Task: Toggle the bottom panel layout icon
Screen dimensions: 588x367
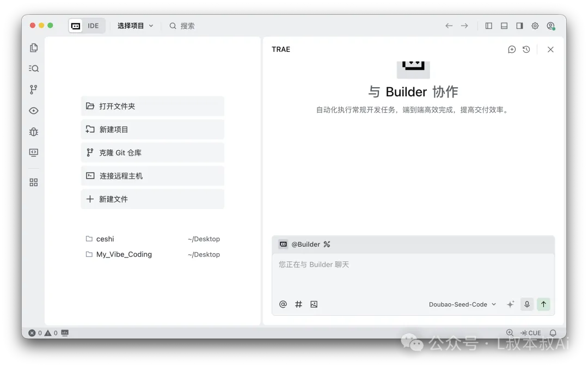Action: pos(504,26)
